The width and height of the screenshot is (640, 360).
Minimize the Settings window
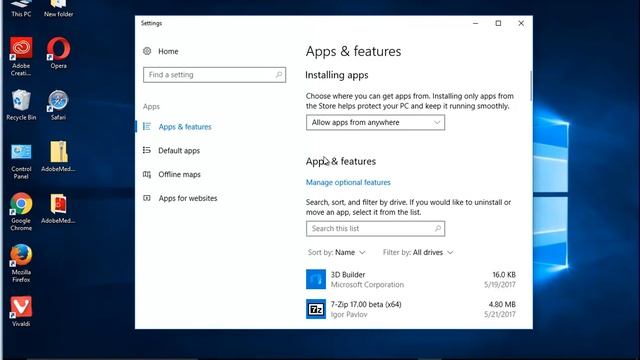[476, 23]
